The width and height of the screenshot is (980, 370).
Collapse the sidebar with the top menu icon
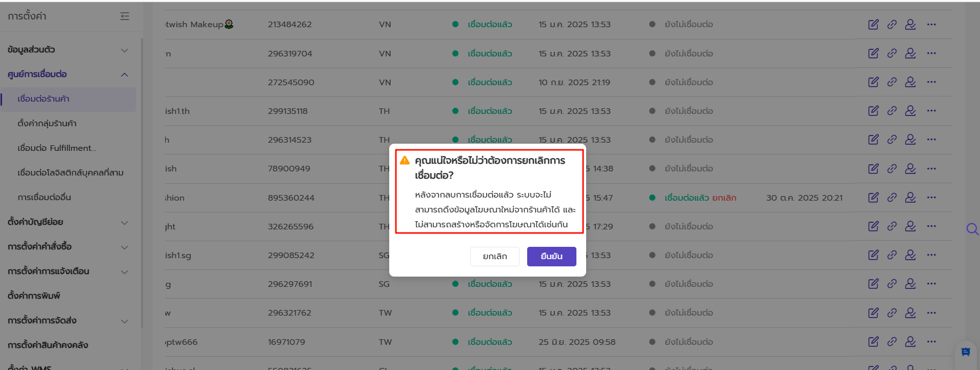click(x=125, y=16)
